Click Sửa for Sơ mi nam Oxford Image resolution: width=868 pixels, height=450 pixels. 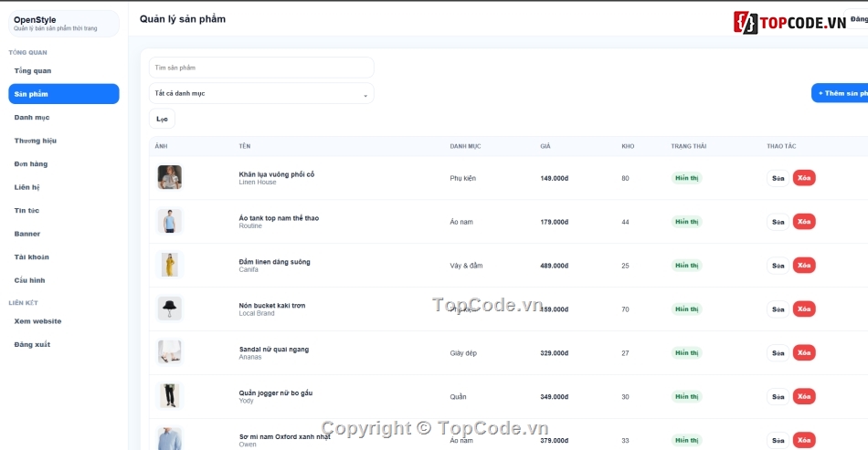click(778, 440)
